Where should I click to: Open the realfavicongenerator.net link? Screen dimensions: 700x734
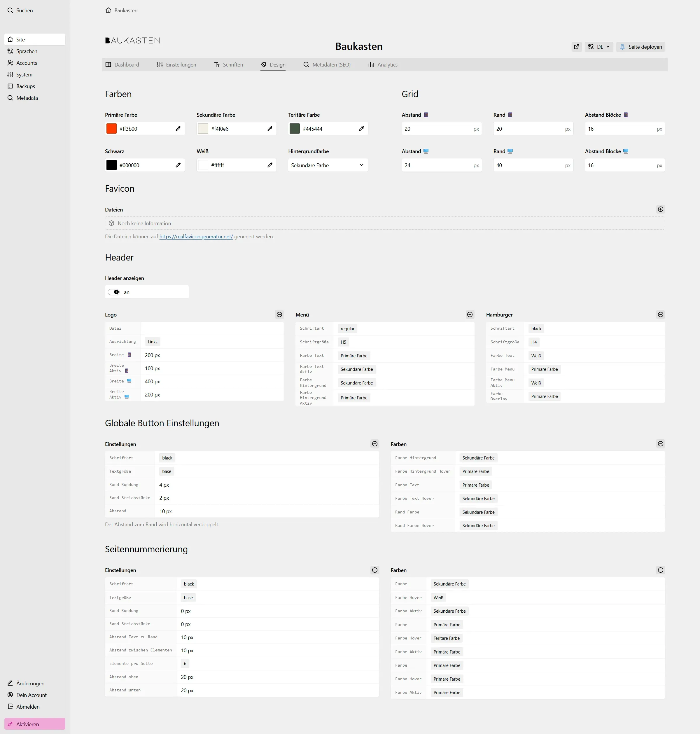pos(196,237)
